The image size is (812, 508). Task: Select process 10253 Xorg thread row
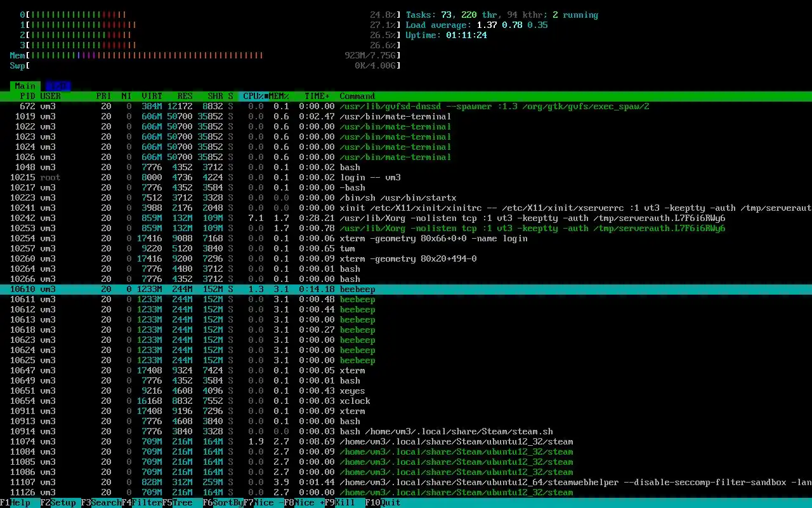(406, 228)
